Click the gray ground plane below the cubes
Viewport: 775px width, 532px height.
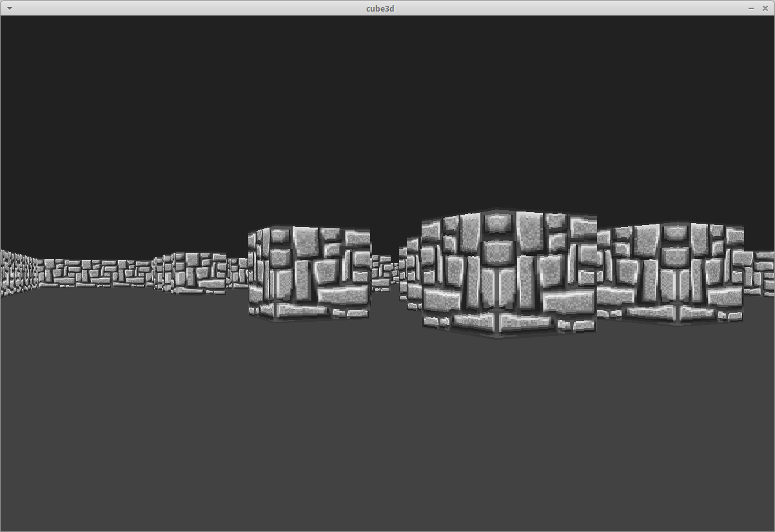click(387, 419)
